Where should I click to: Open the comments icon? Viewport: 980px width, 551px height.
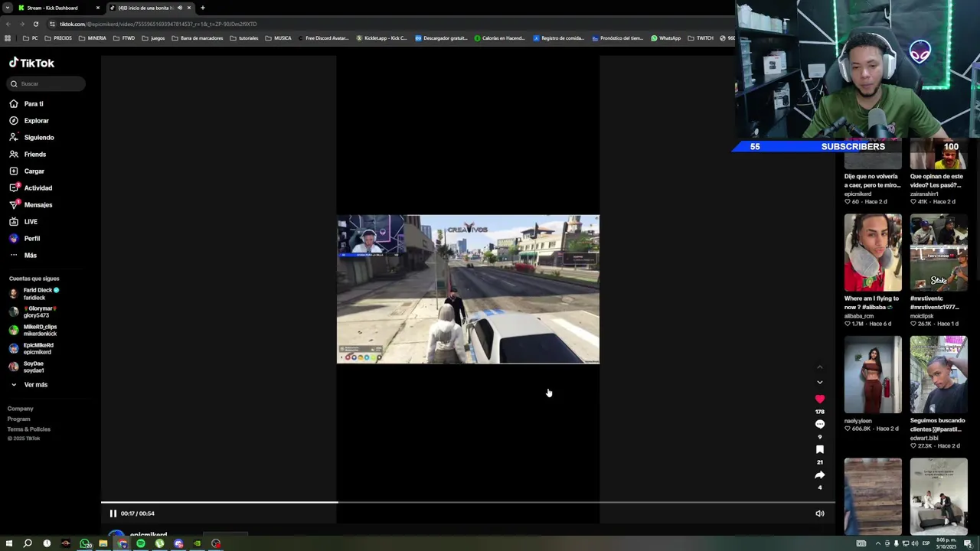click(819, 424)
